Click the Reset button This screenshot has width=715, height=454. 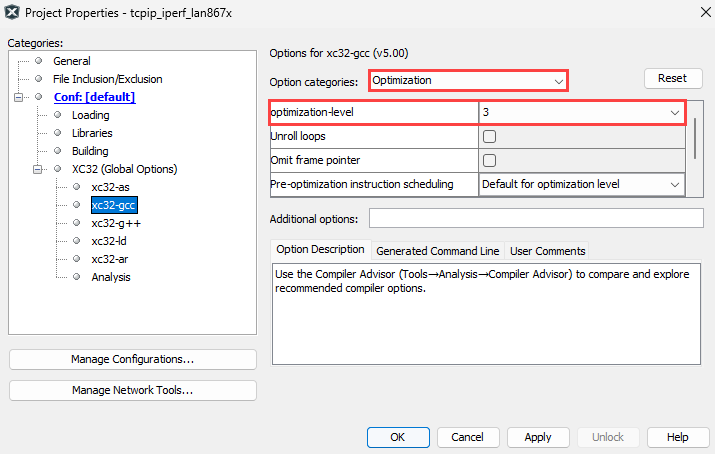click(672, 79)
